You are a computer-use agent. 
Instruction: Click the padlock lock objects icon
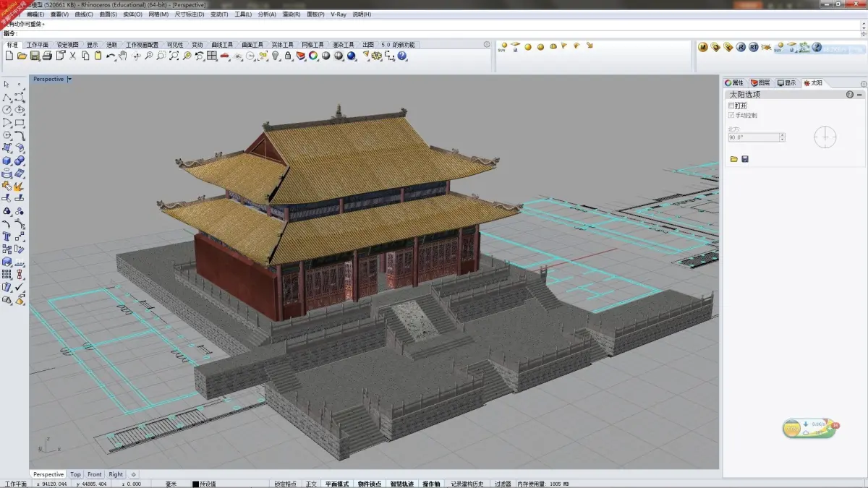[x=288, y=56]
